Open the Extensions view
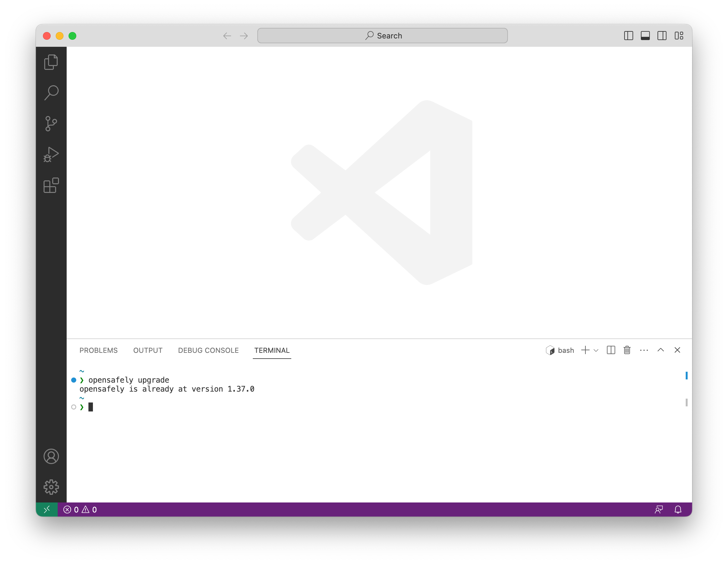 tap(51, 185)
